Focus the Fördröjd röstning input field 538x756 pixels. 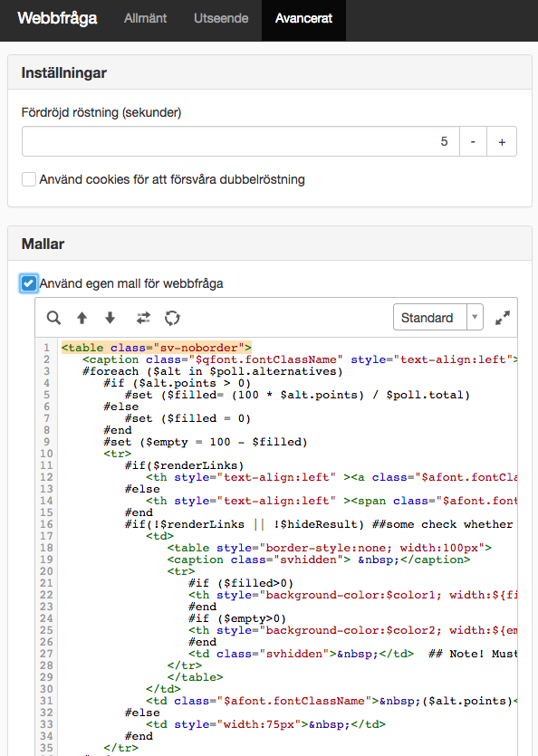pyautogui.click(x=241, y=141)
